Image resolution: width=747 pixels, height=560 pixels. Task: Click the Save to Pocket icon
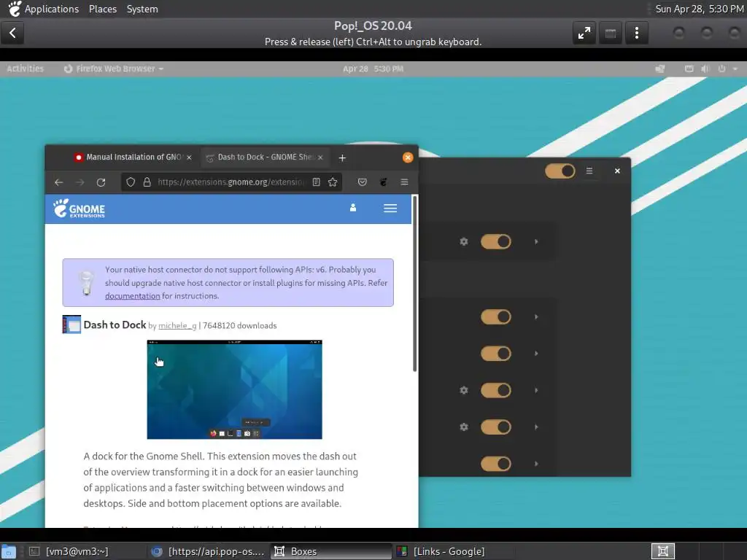362,182
